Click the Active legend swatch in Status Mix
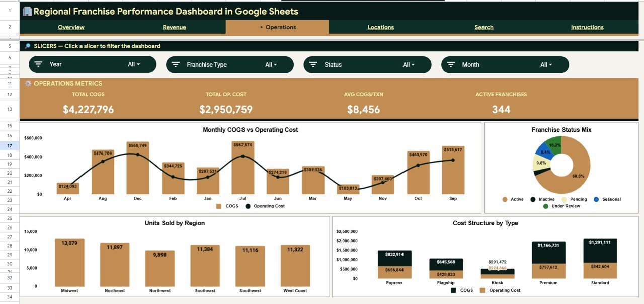This screenshot has width=644, height=304. pyautogui.click(x=505, y=200)
